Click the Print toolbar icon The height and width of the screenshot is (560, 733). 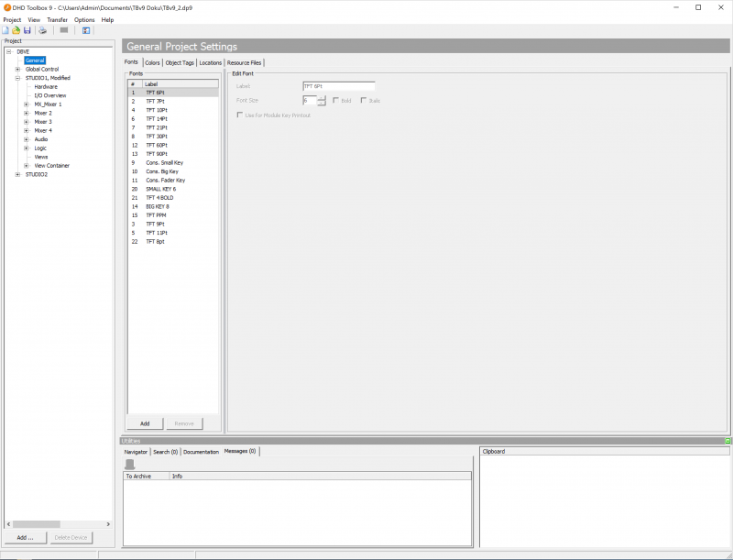point(42,29)
